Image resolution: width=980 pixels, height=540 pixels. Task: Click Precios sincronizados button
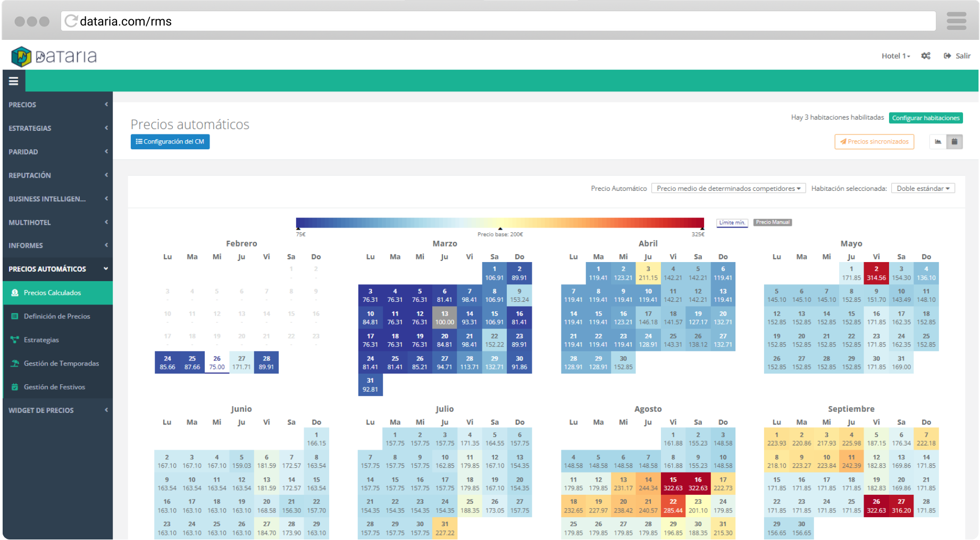point(874,141)
